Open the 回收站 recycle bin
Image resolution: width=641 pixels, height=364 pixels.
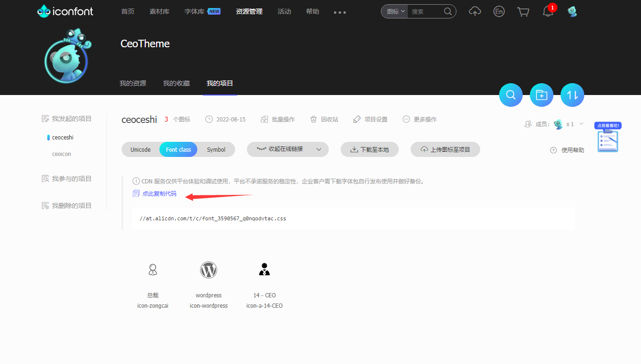(x=324, y=120)
